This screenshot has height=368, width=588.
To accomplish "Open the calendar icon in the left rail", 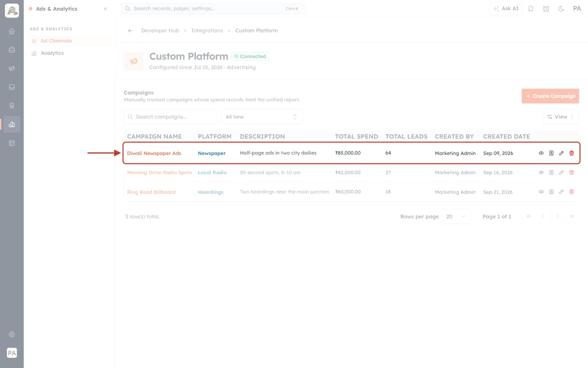I will point(12,143).
